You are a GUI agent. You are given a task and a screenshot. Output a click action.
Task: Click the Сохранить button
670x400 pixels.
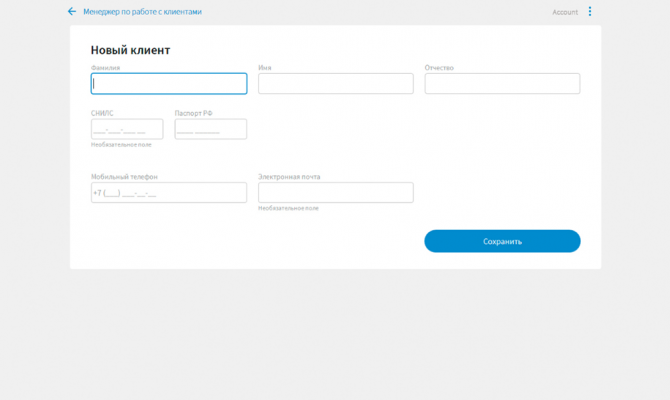[x=502, y=241]
